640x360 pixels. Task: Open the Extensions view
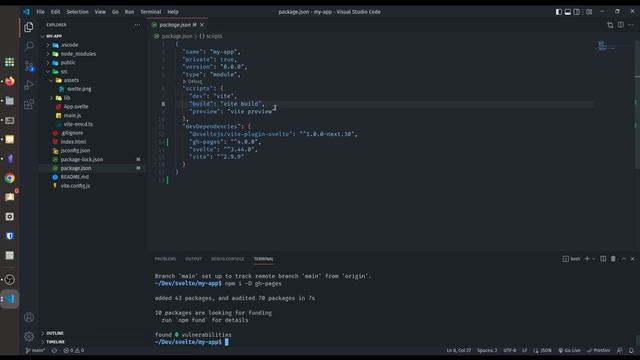[29, 104]
